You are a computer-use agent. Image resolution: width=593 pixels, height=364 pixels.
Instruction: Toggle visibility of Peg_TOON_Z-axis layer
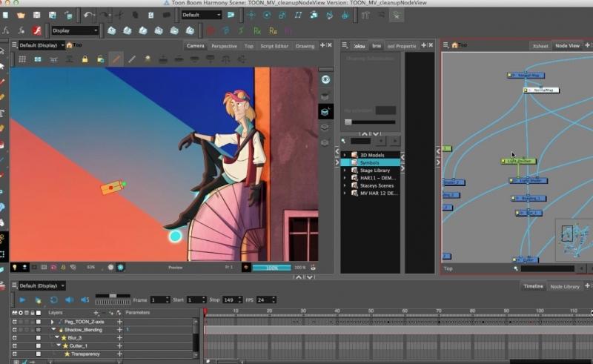click(x=15, y=322)
